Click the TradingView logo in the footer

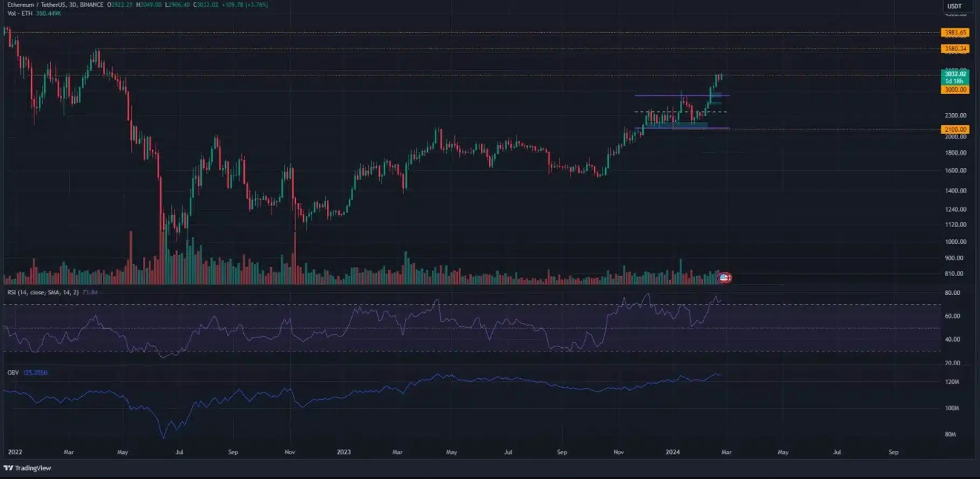(27, 468)
